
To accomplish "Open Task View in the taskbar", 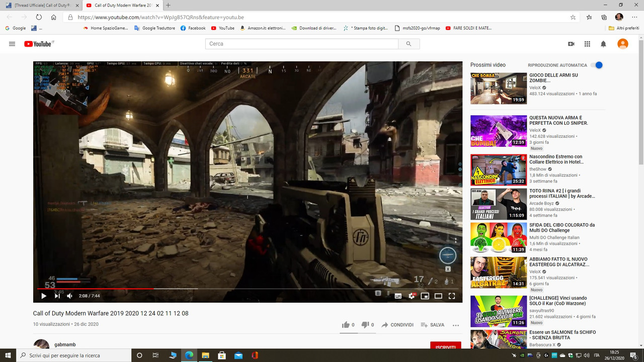I will coord(155,355).
